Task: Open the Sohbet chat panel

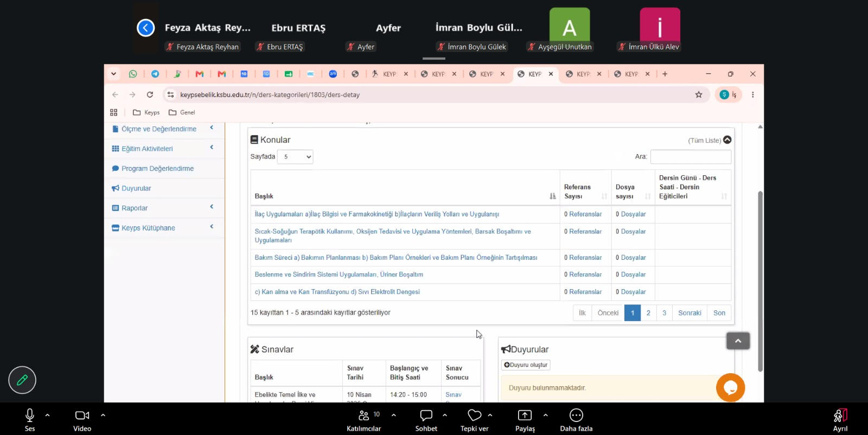Action: coord(426,420)
